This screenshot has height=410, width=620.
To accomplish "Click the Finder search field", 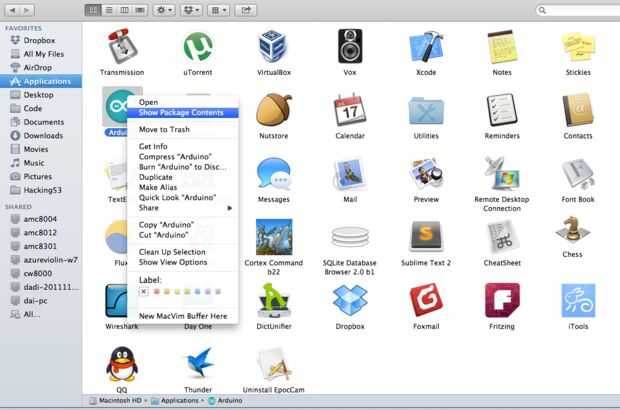I will [x=578, y=10].
